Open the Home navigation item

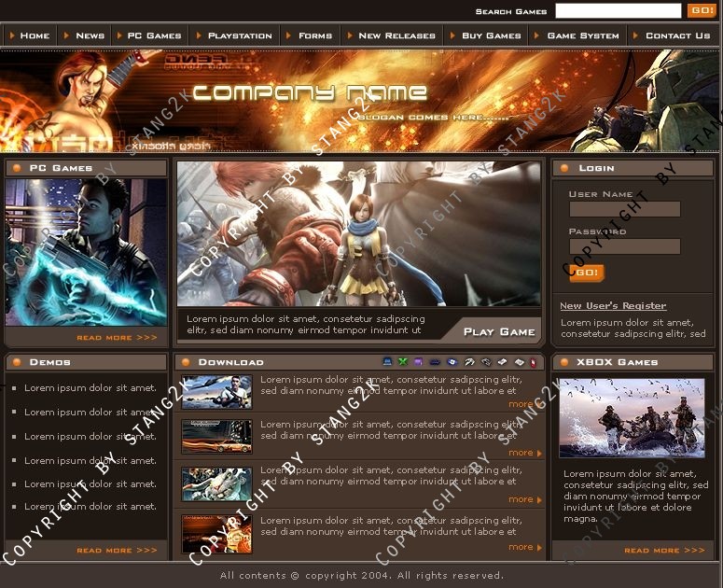(x=35, y=35)
